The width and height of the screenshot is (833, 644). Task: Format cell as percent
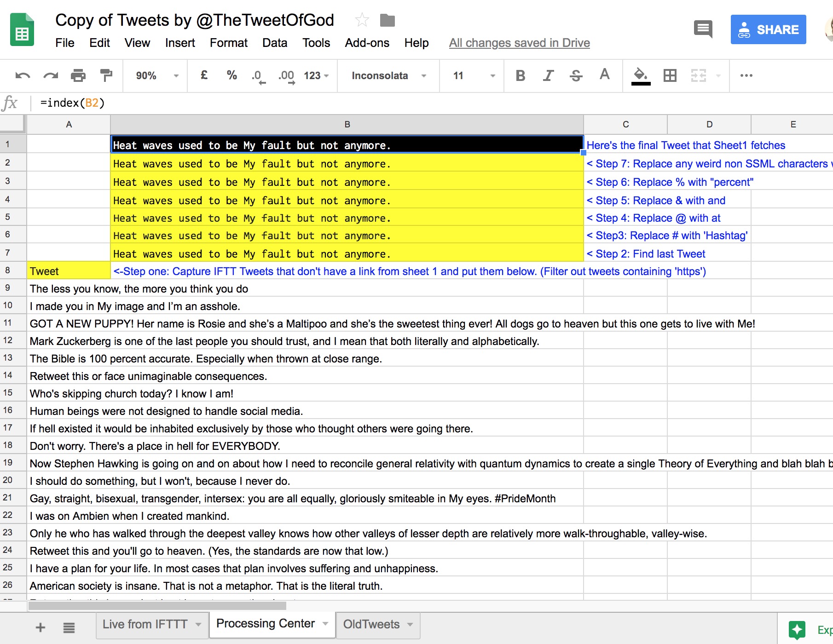pos(232,75)
